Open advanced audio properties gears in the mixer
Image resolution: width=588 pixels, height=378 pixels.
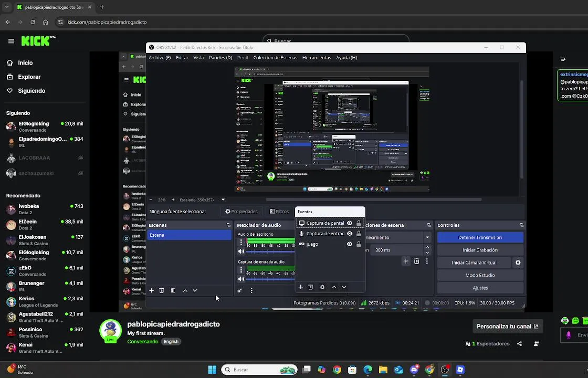pyautogui.click(x=239, y=290)
